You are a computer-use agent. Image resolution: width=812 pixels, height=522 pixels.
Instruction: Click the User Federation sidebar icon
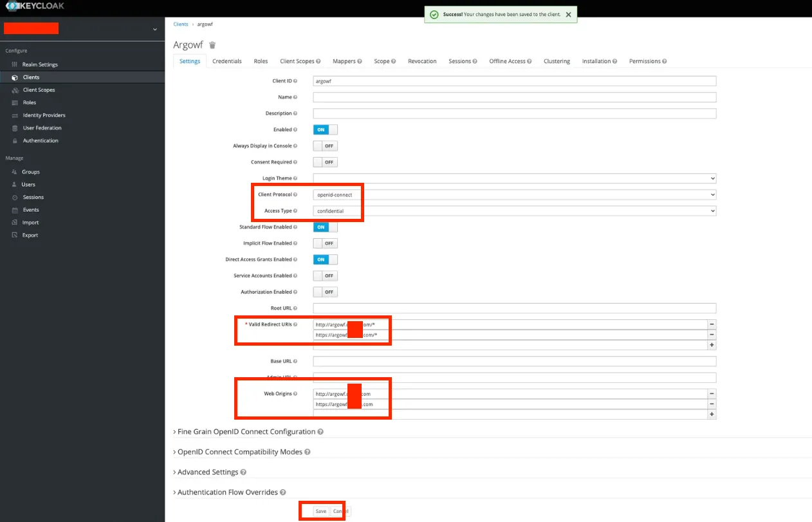tap(14, 128)
